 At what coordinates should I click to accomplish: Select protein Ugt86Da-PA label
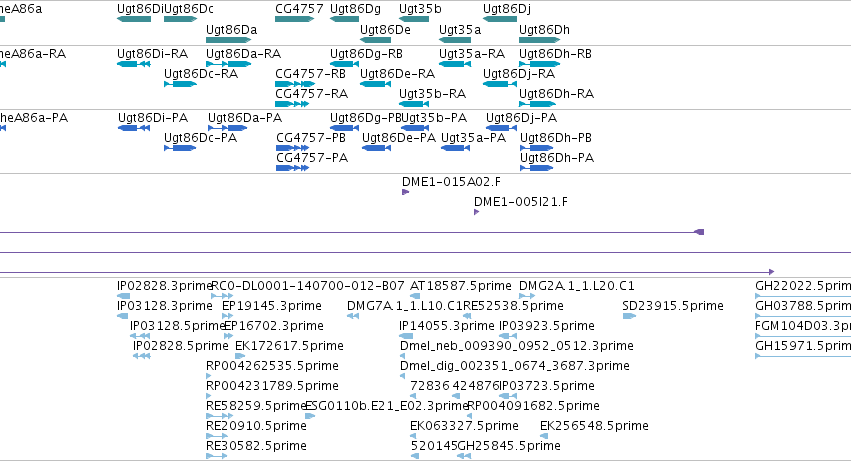(x=245, y=117)
